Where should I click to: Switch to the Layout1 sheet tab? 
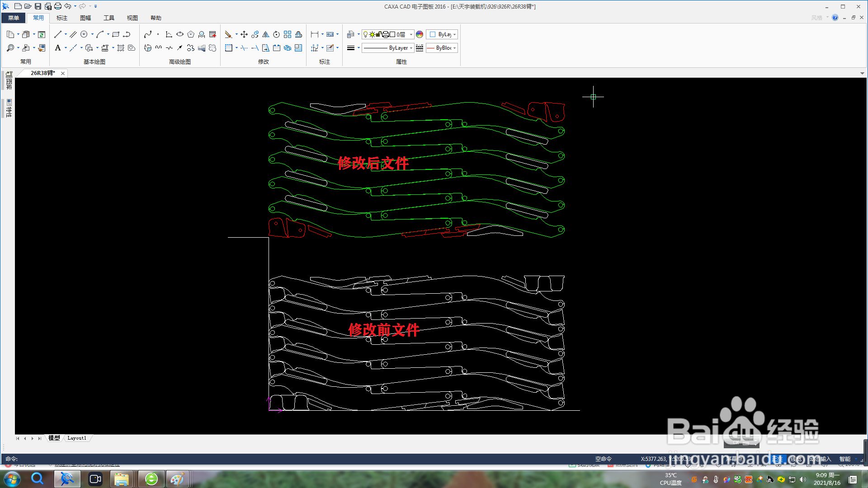(77, 438)
